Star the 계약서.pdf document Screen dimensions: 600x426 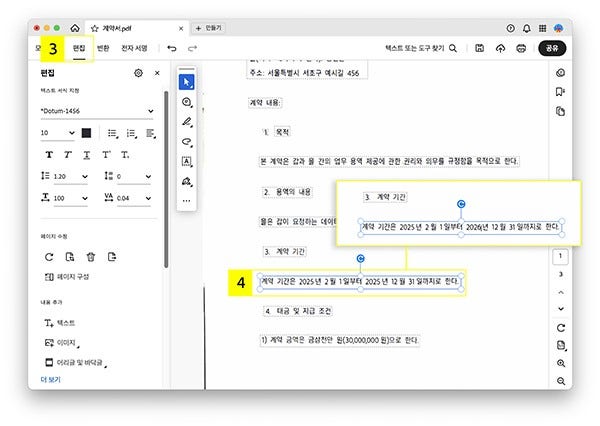(x=95, y=28)
